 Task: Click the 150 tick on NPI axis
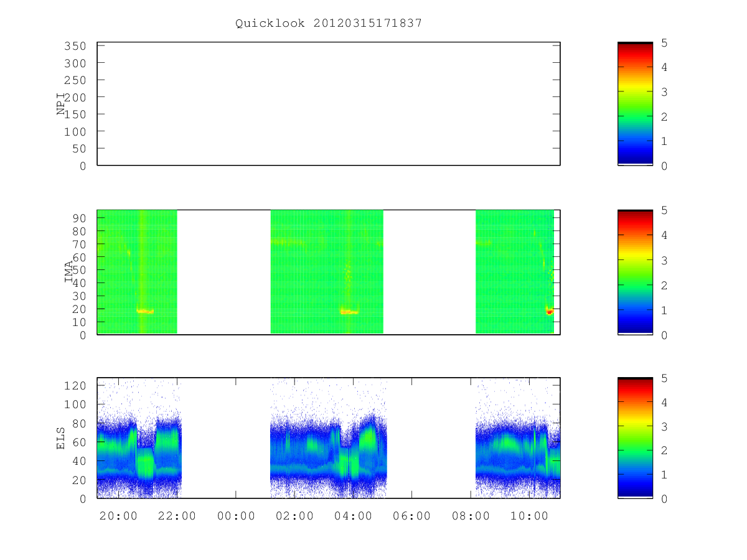tap(75, 114)
